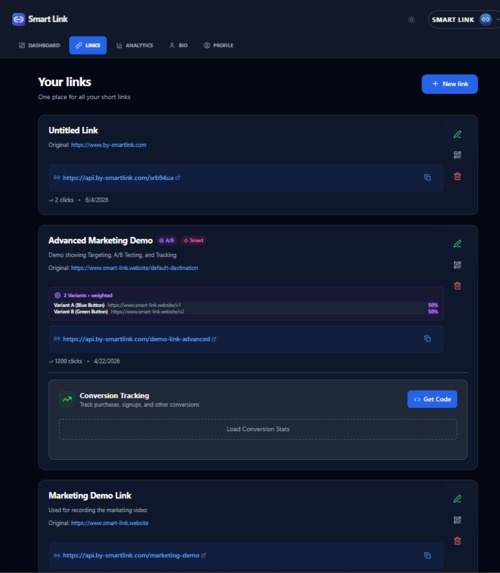Open the default-destination original URL

point(135,268)
